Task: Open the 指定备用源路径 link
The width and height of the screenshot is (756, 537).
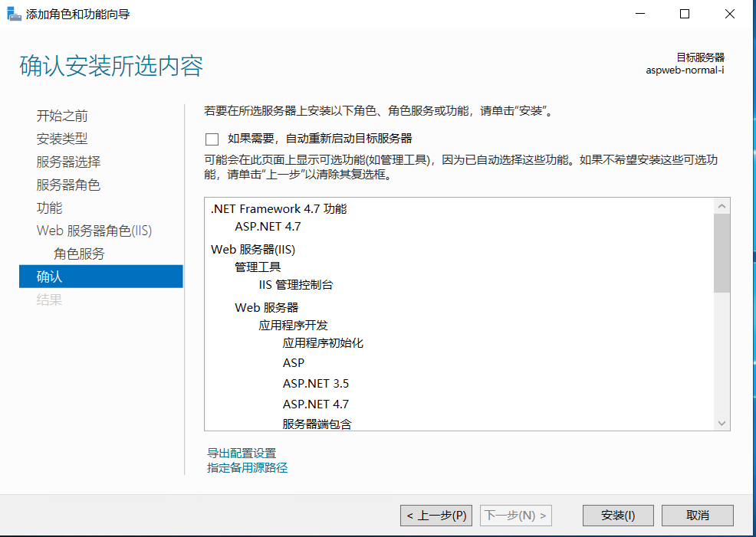Action: coord(248,467)
